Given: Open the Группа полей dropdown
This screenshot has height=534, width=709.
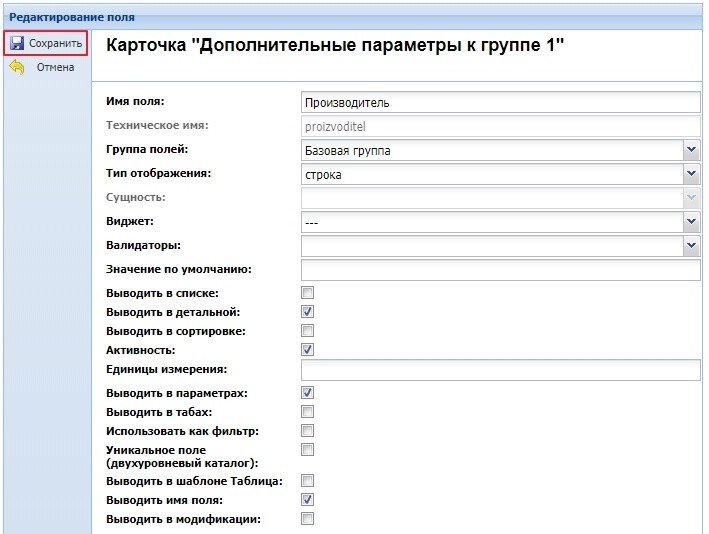Looking at the screenshot, I should [691, 150].
